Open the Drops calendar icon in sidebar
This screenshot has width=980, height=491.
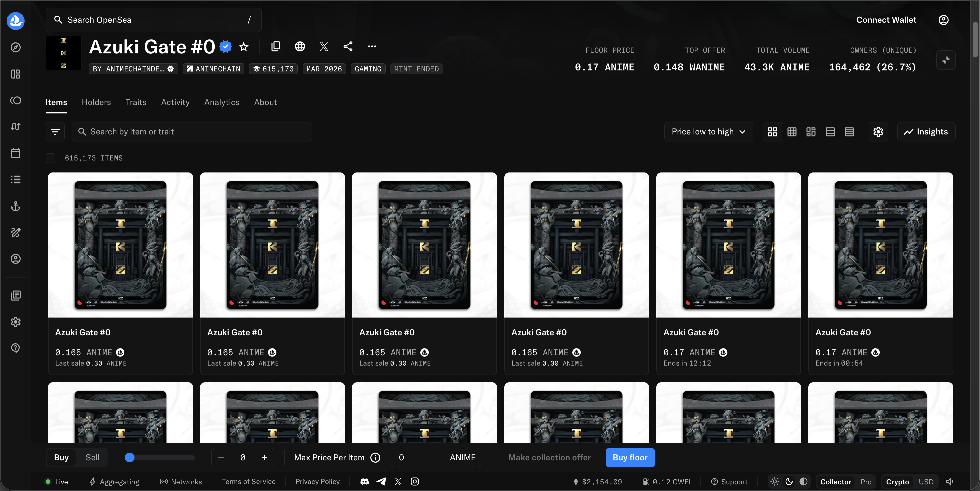16,153
